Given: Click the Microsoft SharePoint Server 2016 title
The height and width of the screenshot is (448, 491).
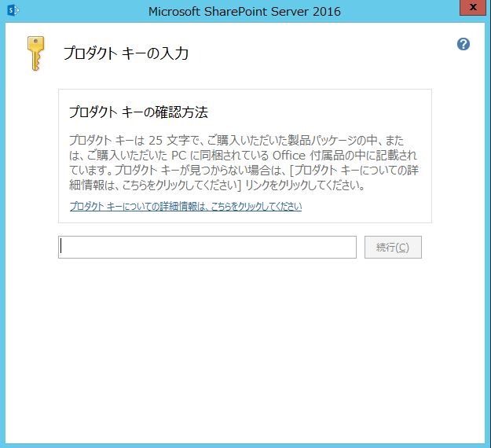Looking at the screenshot, I should [244, 12].
